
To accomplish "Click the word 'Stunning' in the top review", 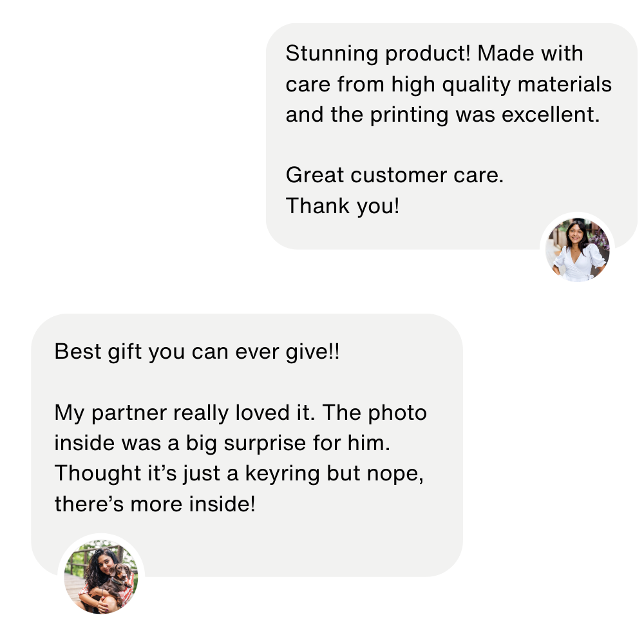I will (332, 54).
